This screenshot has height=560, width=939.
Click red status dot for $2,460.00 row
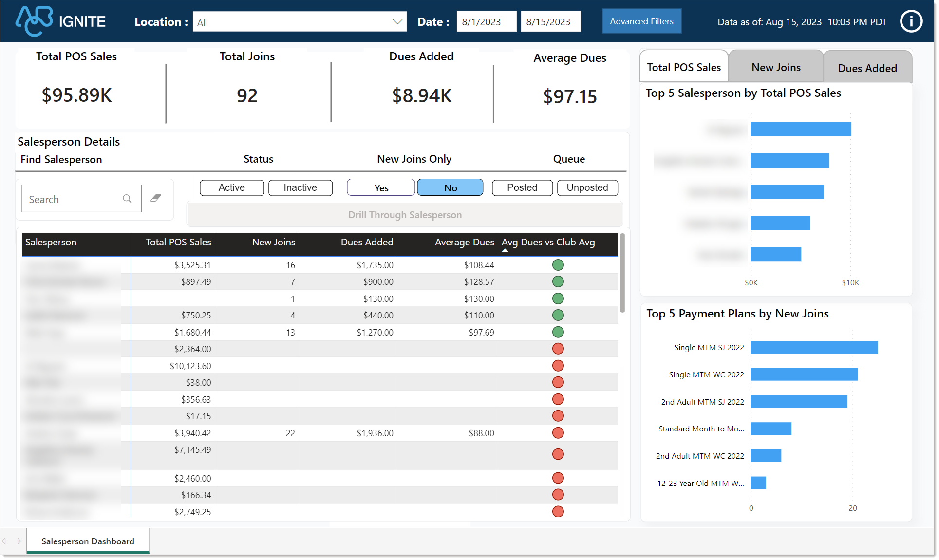point(558,478)
